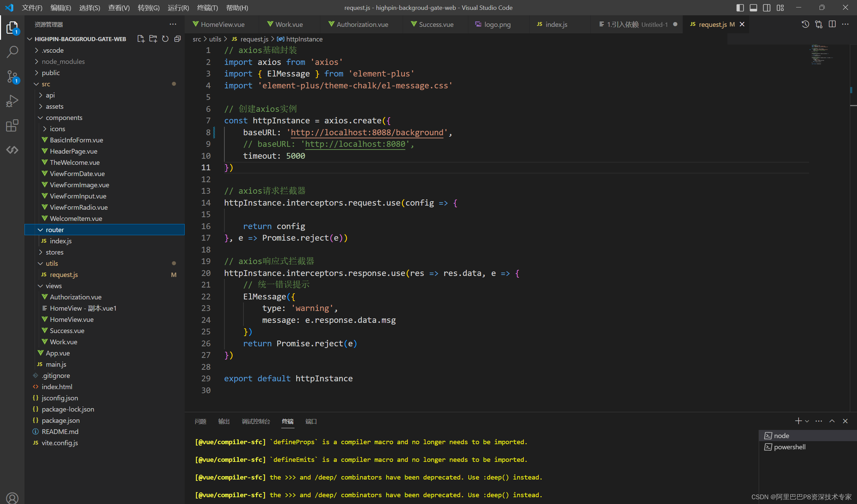Image resolution: width=857 pixels, height=504 pixels.
Task: Open the 终端(T) menu
Action: click(207, 8)
